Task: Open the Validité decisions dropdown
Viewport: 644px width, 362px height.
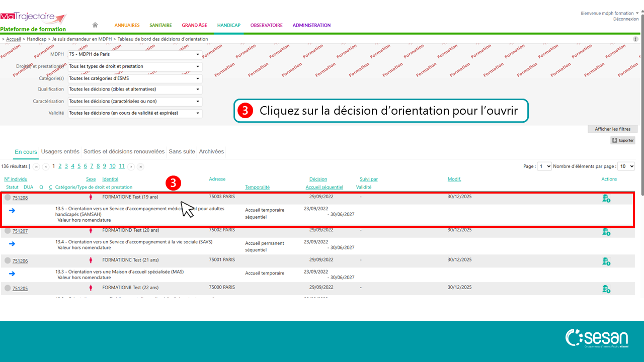Action: (135, 113)
